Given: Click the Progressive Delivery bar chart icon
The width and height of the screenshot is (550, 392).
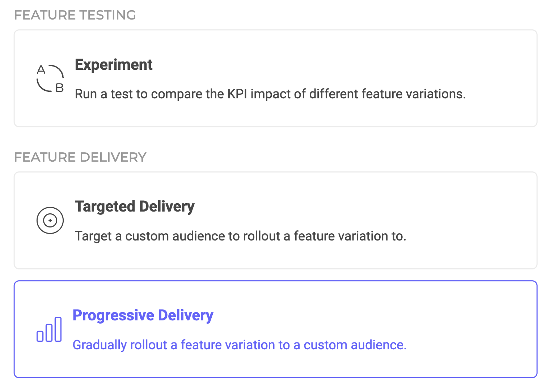Looking at the screenshot, I should (49, 329).
